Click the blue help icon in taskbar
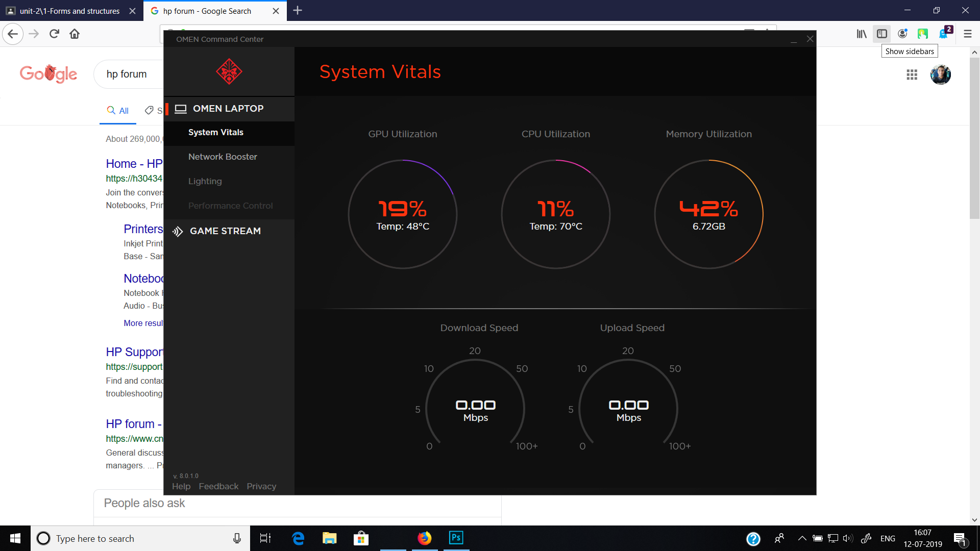Image resolution: width=980 pixels, height=551 pixels. point(753,539)
